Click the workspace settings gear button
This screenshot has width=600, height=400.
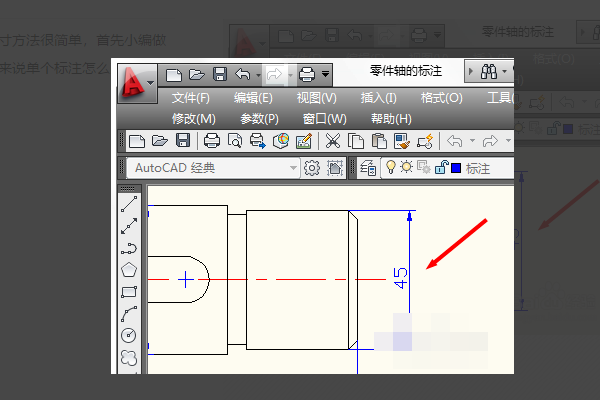[x=311, y=168]
